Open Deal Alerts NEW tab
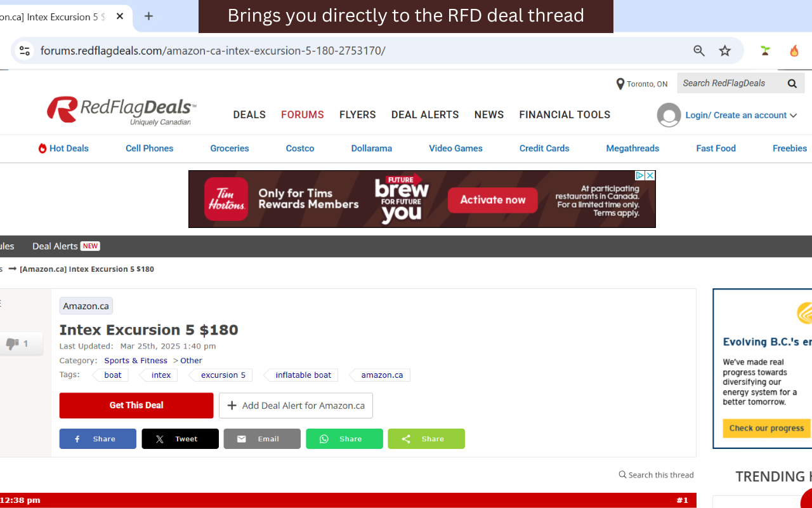This screenshot has height=508, width=812. (x=66, y=246)
